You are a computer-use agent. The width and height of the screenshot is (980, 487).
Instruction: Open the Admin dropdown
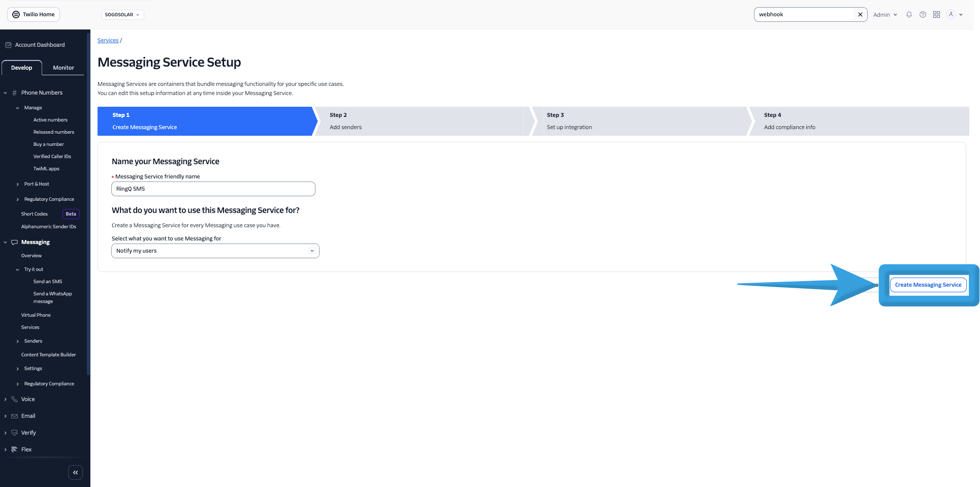click(885, 14)
